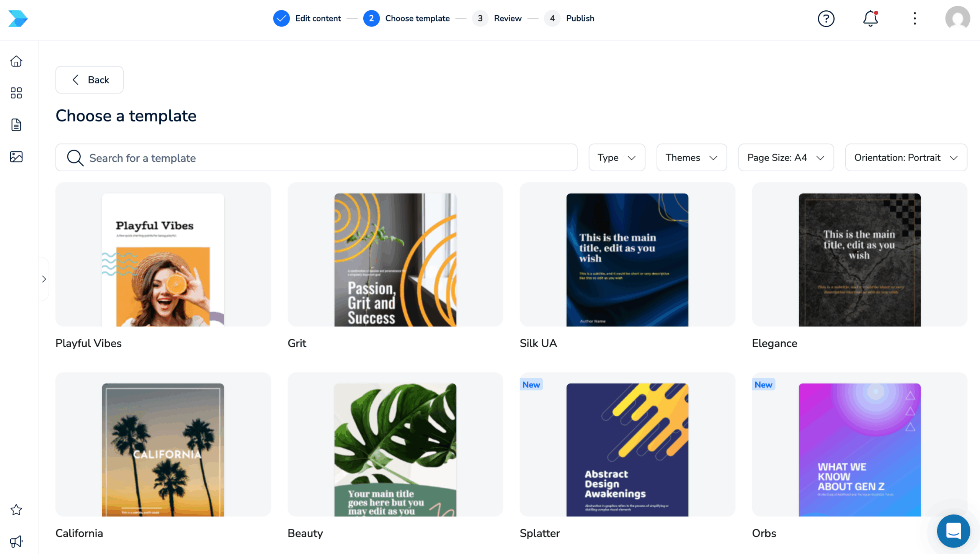980x554 pixels.
Task: Focus the Search for a template field
Action: click(316, 157)
